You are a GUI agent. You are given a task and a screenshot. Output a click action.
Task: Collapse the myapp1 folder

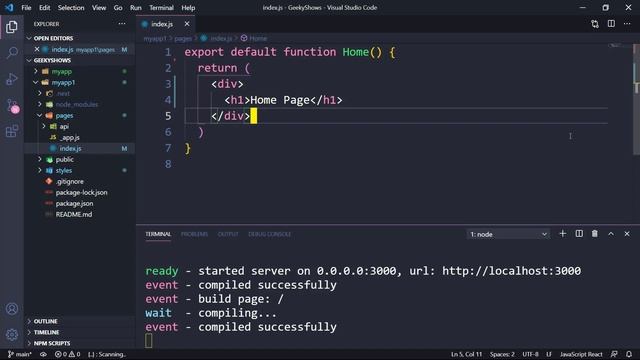coord(63,82)
